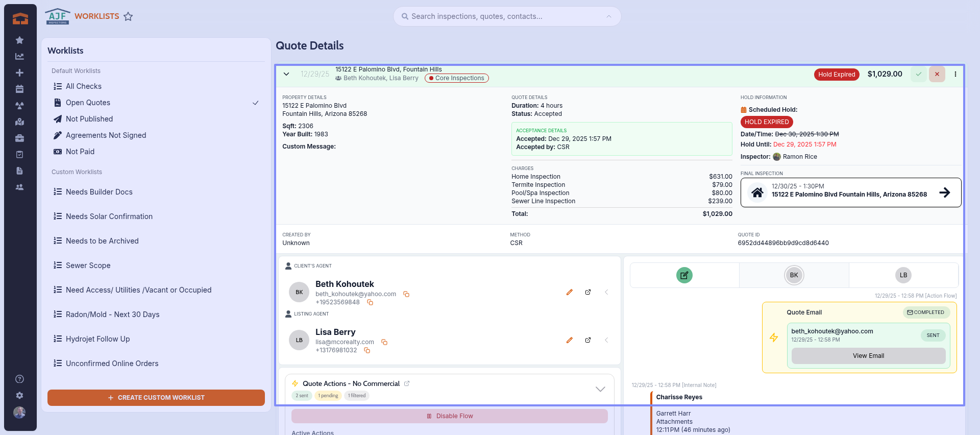Open the three-dot quote options menu
The image size is (980, 435).
(955, 74)
